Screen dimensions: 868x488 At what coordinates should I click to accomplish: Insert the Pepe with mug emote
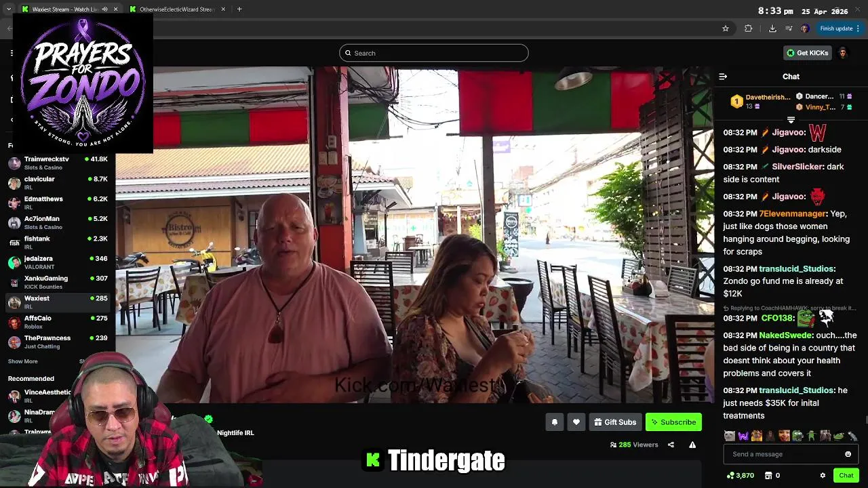click(798, 436)
